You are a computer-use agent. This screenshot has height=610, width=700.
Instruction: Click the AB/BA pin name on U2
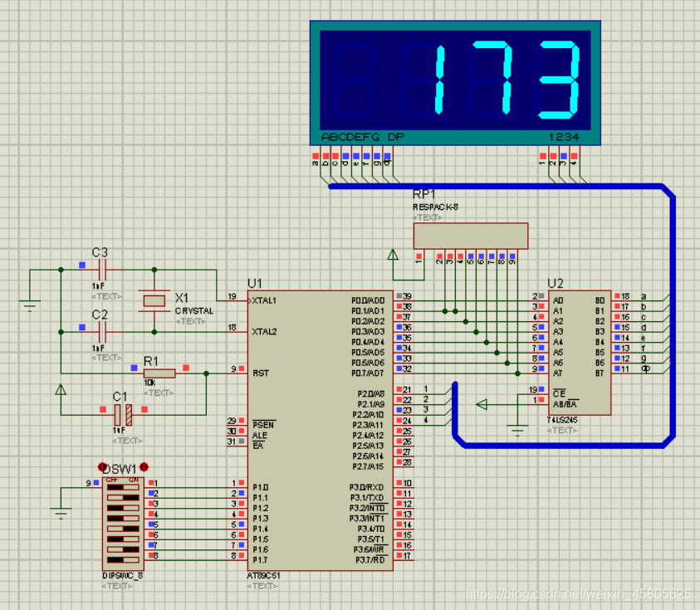tap(565, 404)
